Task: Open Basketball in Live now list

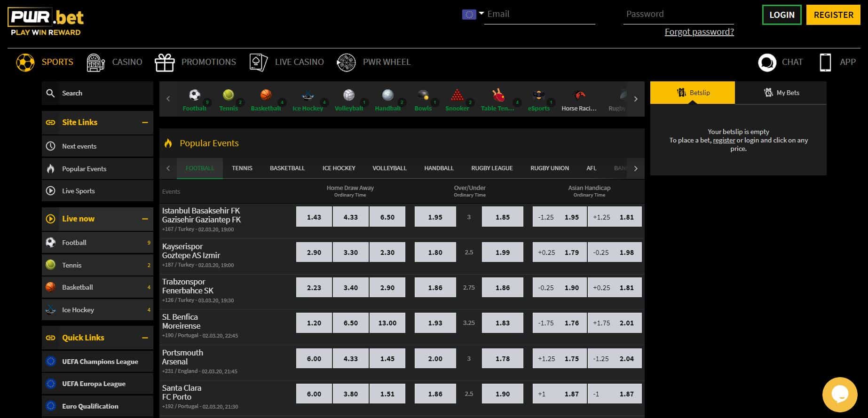Action: point(97,287)
